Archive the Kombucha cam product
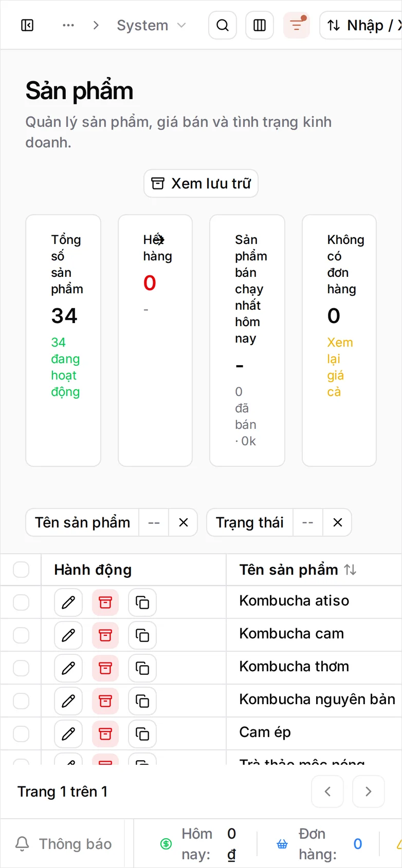 pos(105,635)
